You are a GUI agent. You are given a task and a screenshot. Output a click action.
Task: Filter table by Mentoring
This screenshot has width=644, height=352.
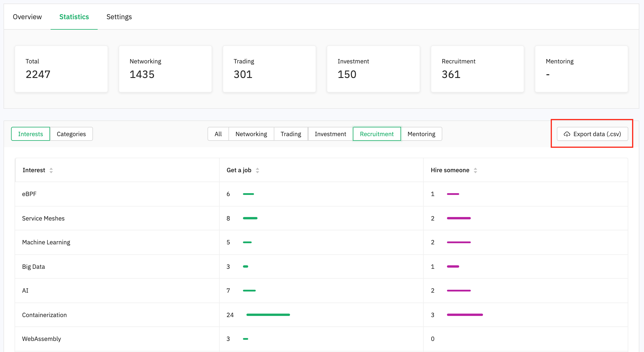click(421, 134)
